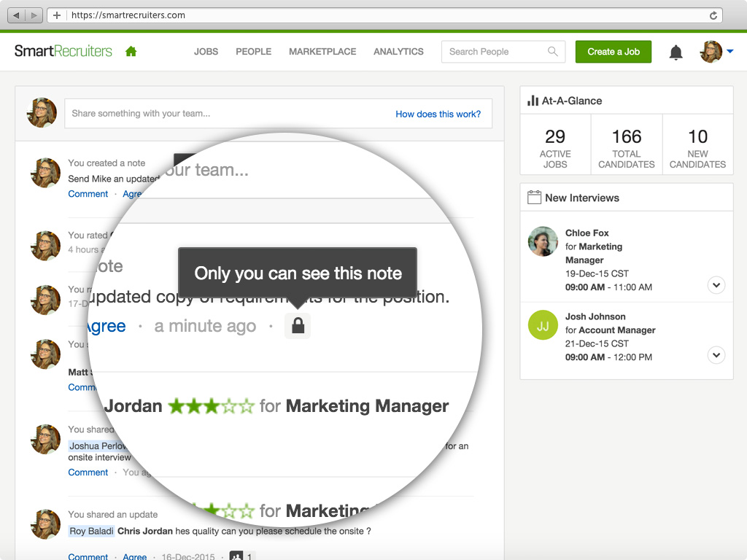Click the Account Manager job under Josh Johnson
Screen dimensions: 747x560
(617, 330)
